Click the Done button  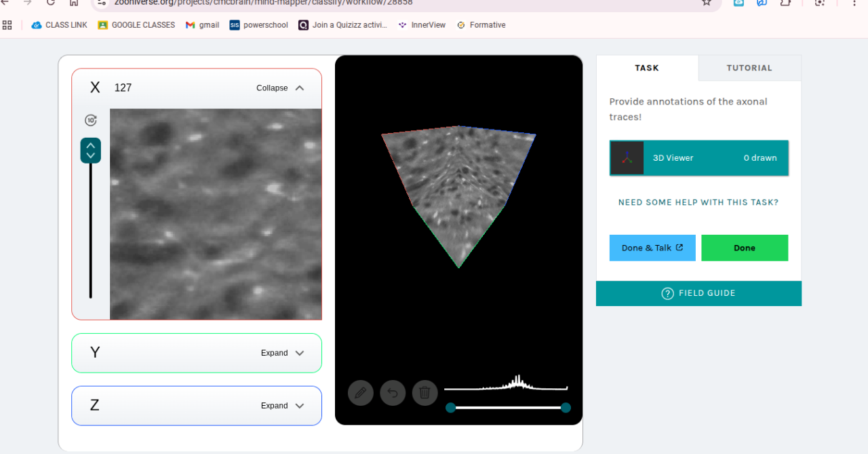pyautogui.click(x=745, y=248)
